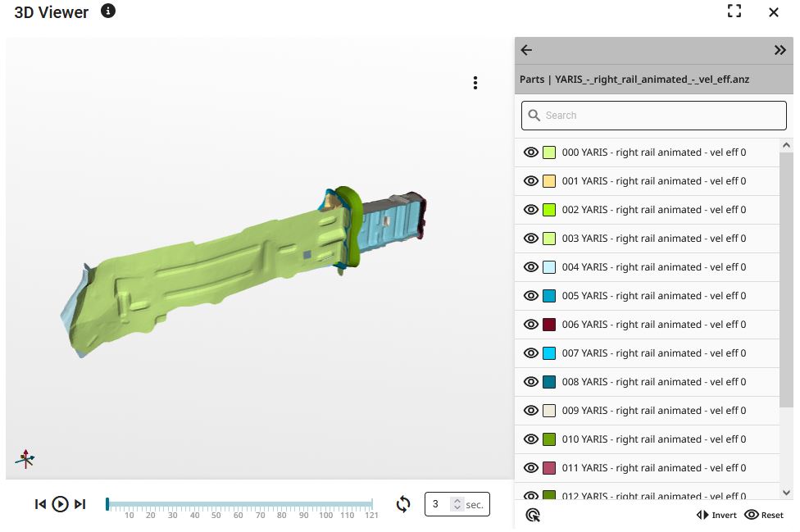
Task: Click the Search parts field
Action: (653, 116)
